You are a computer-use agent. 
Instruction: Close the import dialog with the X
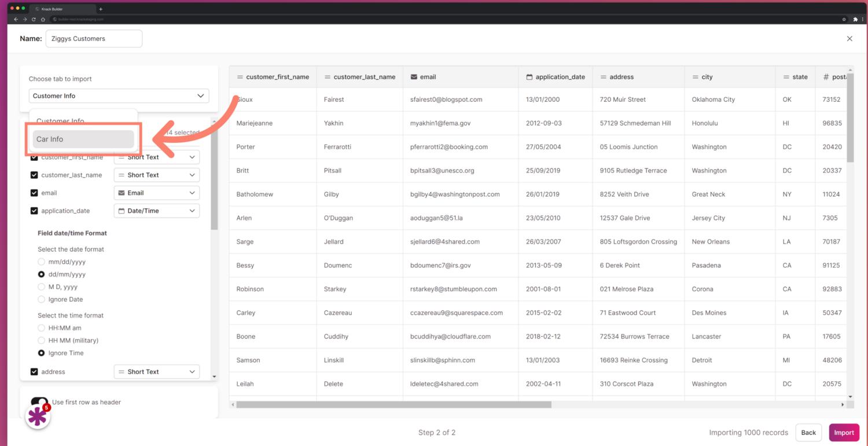pyautogui.click(x=849, y=39)
